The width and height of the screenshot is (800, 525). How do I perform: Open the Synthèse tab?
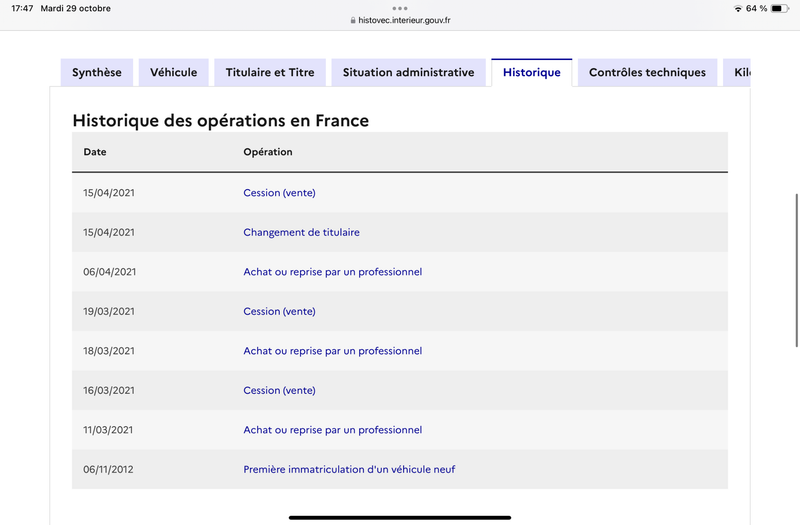97,72
